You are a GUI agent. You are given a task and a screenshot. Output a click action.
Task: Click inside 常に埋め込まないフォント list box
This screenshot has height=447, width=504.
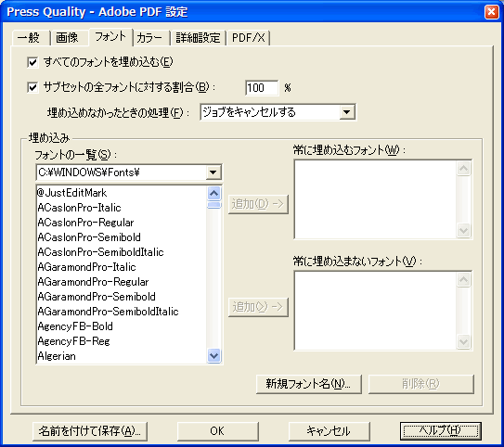tap(375, 310)
